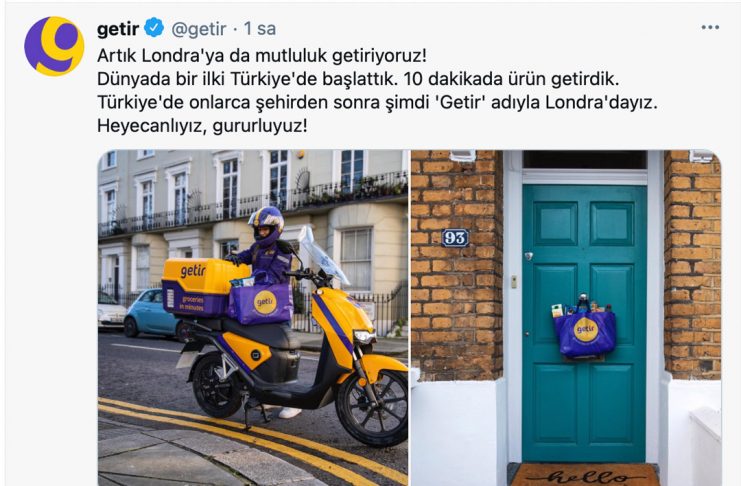
Task: Open the three-dot more options menu
Action: 710,27
